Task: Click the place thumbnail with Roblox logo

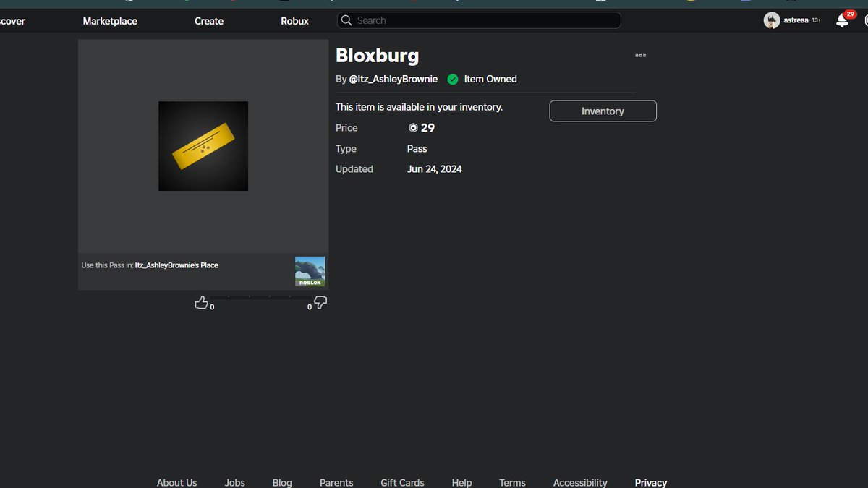Action: [x=310, y=272]
